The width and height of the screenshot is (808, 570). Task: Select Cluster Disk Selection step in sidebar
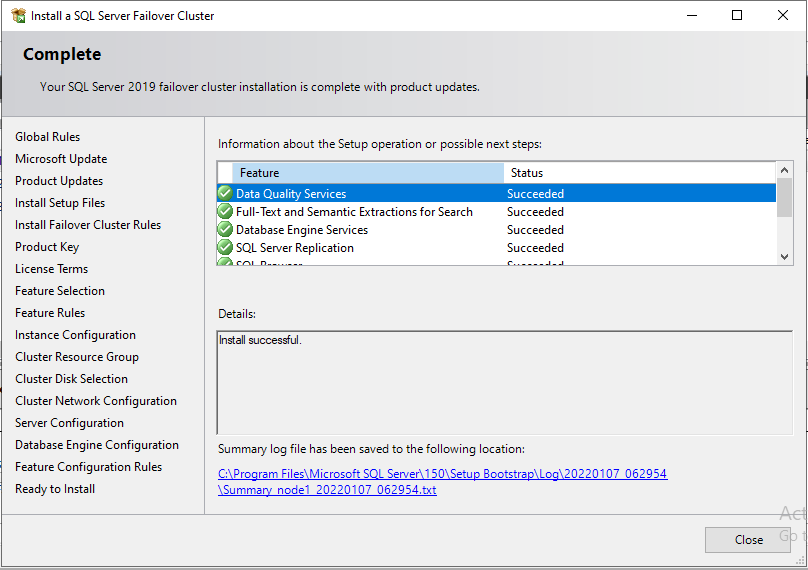(x=72, y=379)
